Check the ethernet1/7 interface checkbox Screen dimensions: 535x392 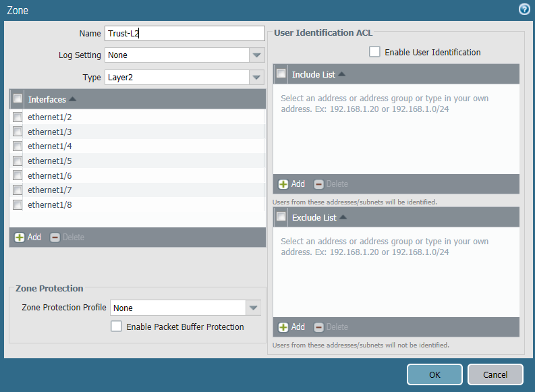pos(18,190)
